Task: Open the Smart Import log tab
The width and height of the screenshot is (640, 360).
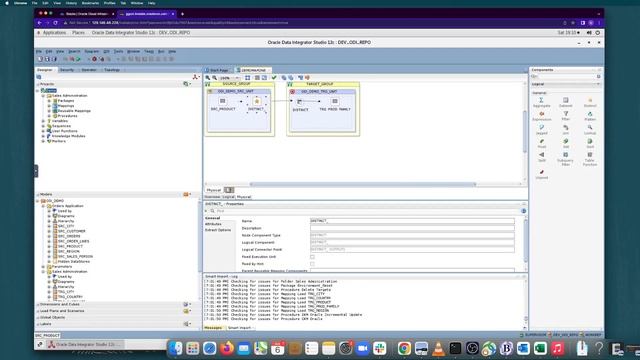Action: tap(240, 328)
